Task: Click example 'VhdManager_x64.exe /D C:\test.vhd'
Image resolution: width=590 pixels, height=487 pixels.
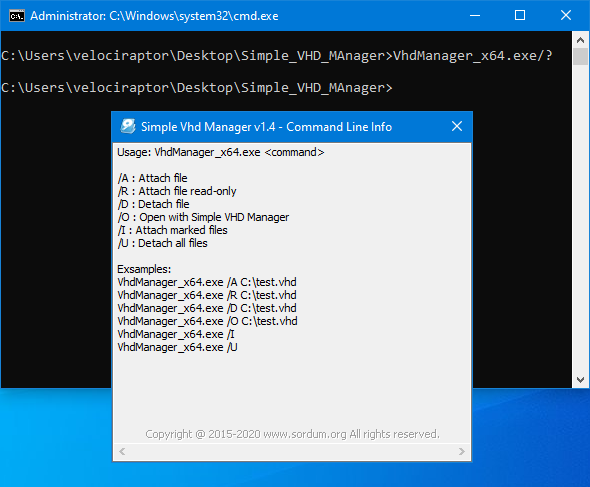Action: [x=207, y=308]
